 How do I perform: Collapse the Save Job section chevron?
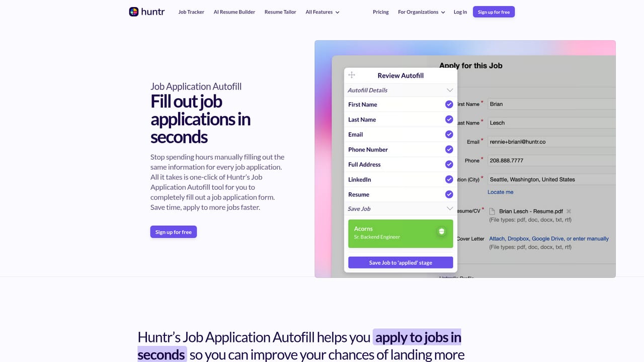(450, 209)
